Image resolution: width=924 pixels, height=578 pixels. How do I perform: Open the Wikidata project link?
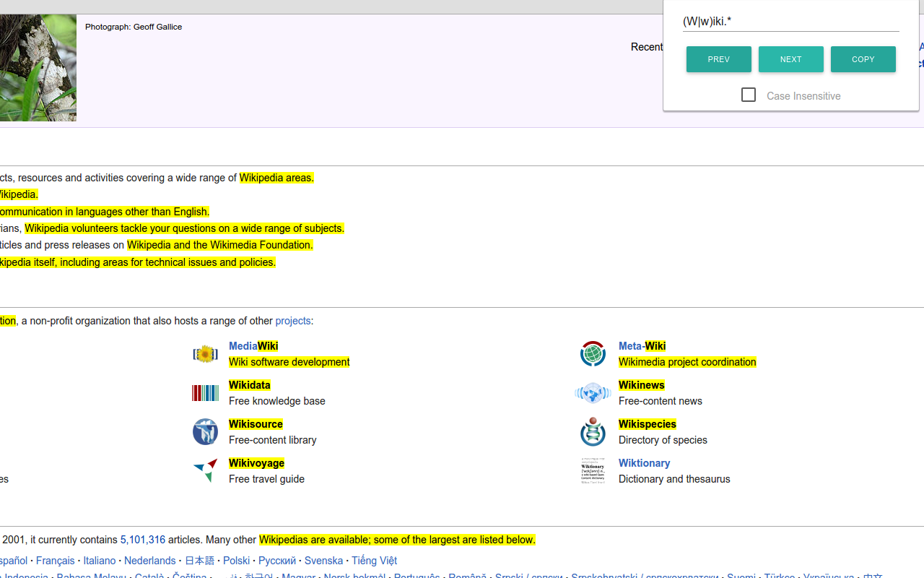point(250,385)
